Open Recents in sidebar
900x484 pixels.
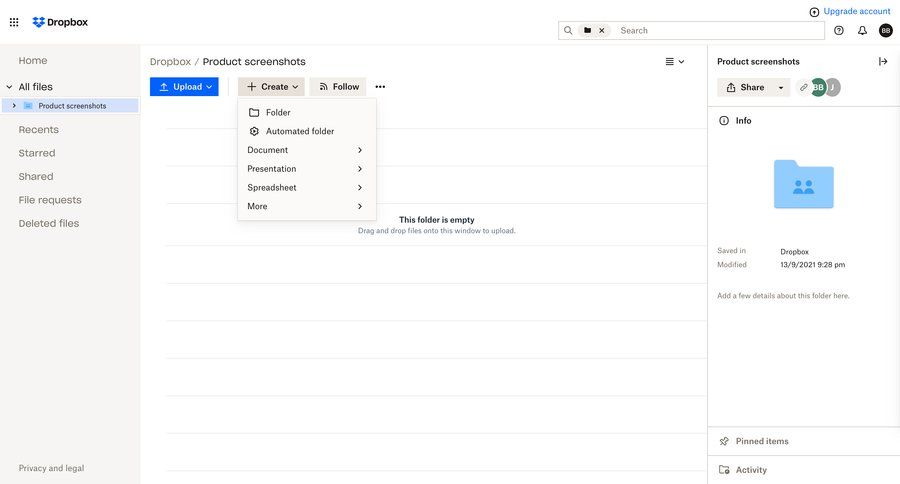click(x=38, y=130)
